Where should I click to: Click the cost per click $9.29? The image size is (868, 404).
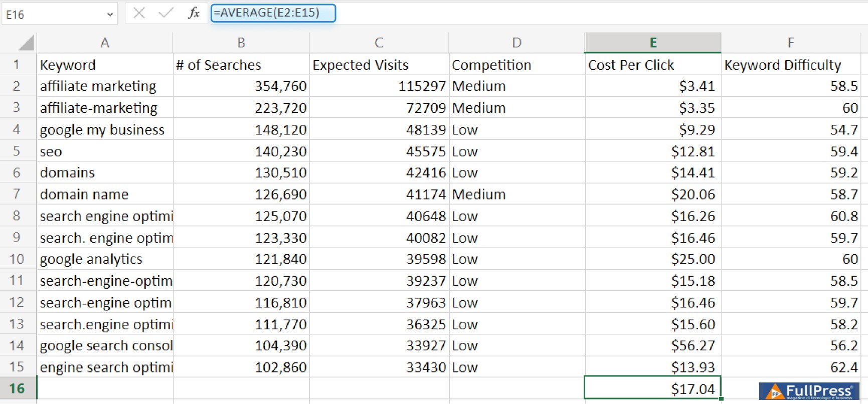click(653, 129)
